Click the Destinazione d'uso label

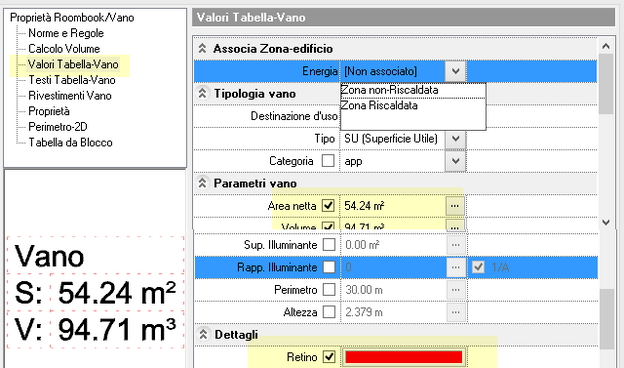coord(294,116)
